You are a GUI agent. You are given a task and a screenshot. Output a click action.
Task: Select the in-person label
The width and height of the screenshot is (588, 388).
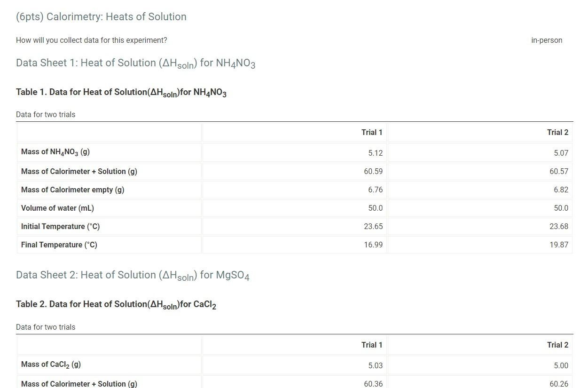[547, 40]
